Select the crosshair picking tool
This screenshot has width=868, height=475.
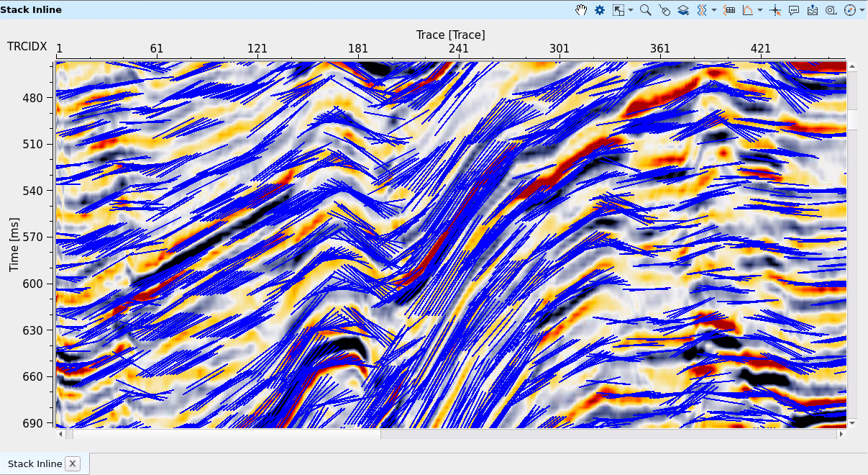[775, 10]
